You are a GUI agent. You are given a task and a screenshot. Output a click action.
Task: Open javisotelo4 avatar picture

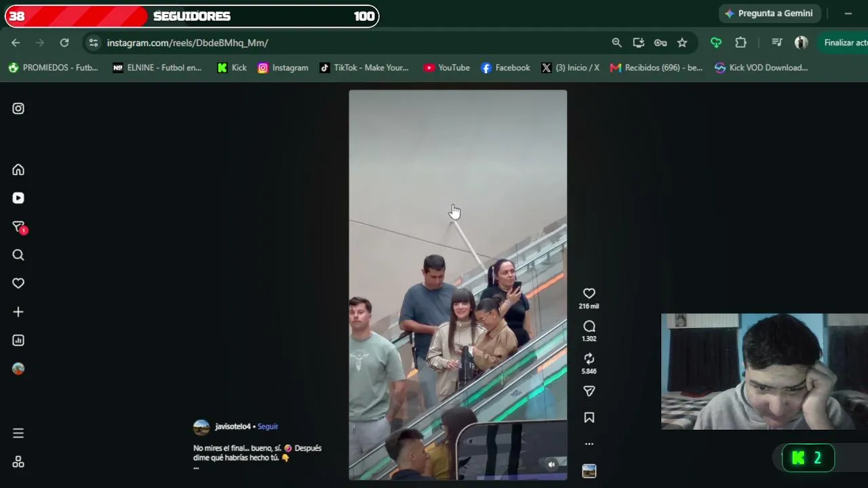201,427
